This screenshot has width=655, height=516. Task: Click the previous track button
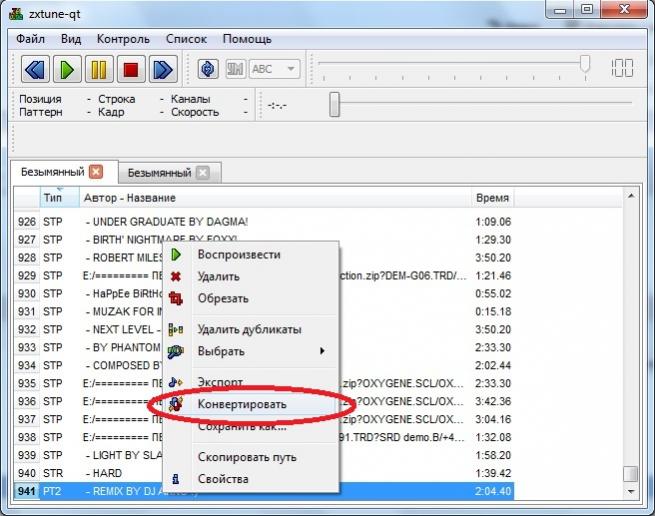[x=35, y=69]
